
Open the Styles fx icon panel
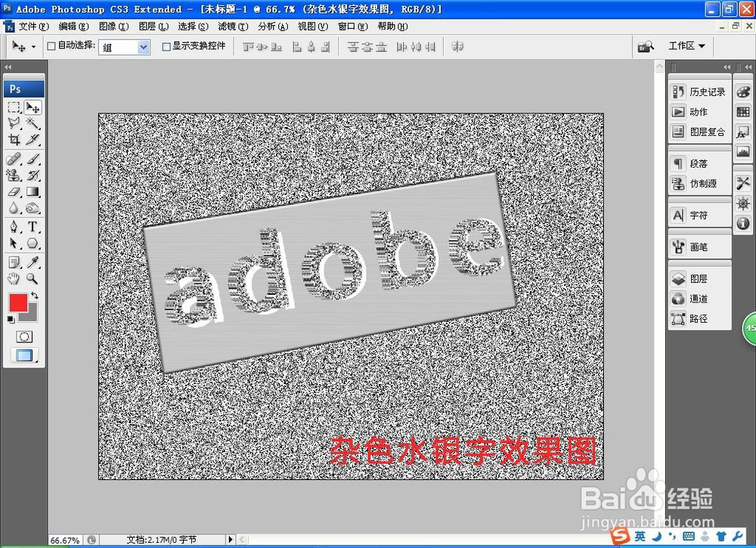pos(743,132)
